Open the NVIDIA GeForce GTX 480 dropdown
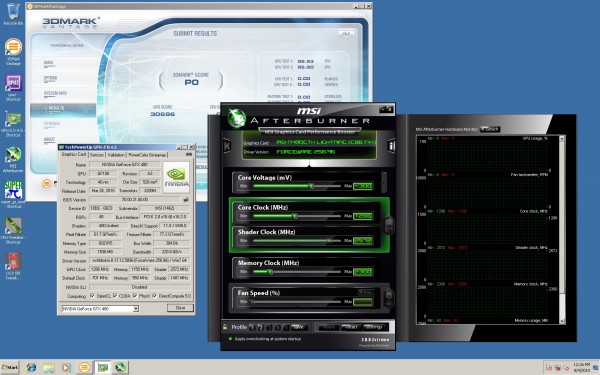This screenshot has height=375, width=600. (135, 308)
